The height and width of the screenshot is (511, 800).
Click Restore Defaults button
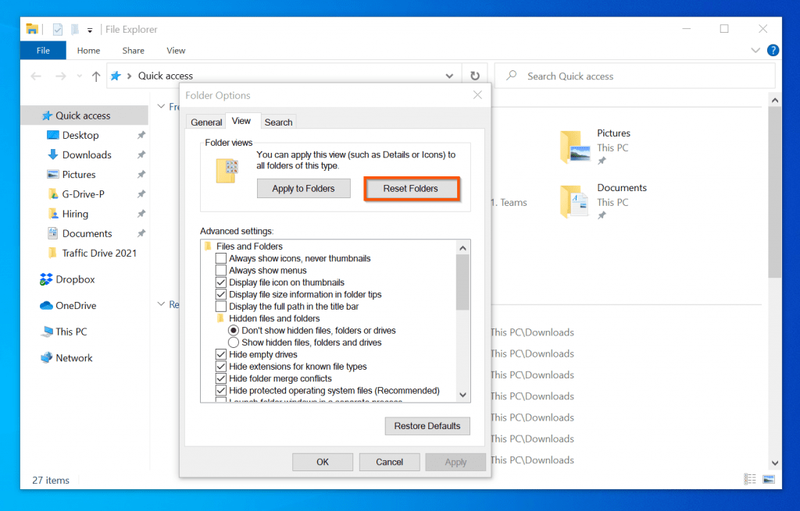pos(427,426)
